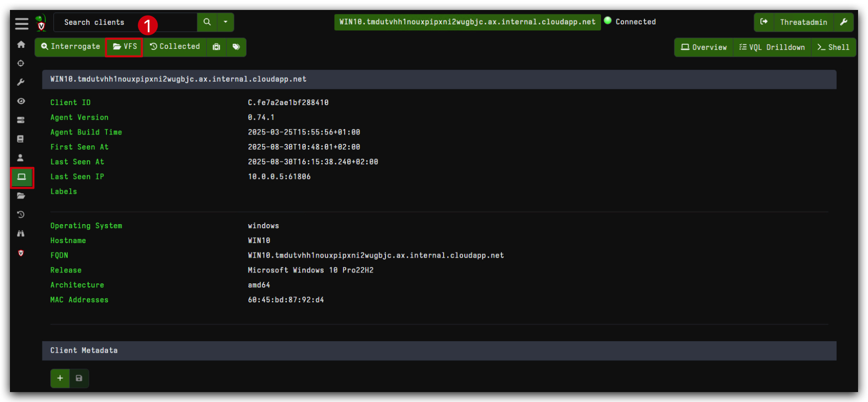This screenshot has width=868, height=402.
Task: Click the Hostname value WIN10
Action: coord(259,241)
